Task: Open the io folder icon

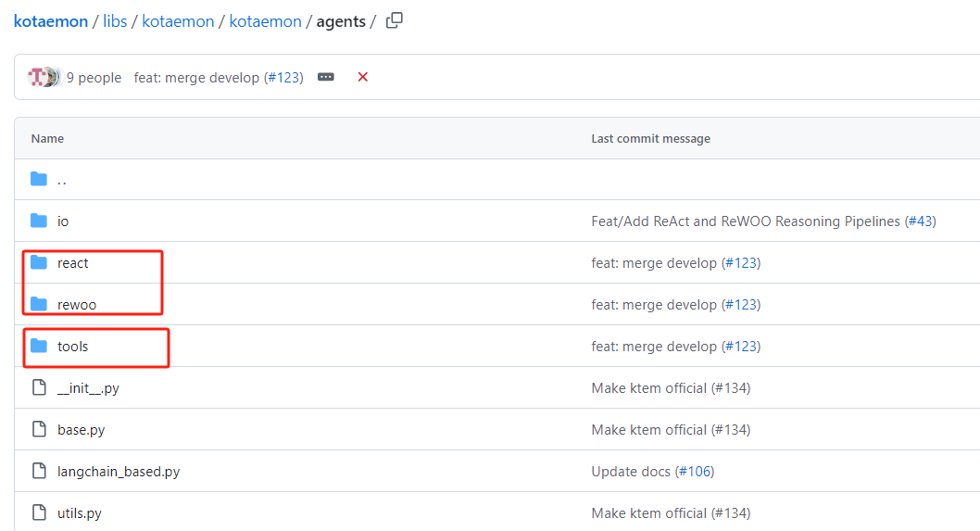Action: point(39,221)
